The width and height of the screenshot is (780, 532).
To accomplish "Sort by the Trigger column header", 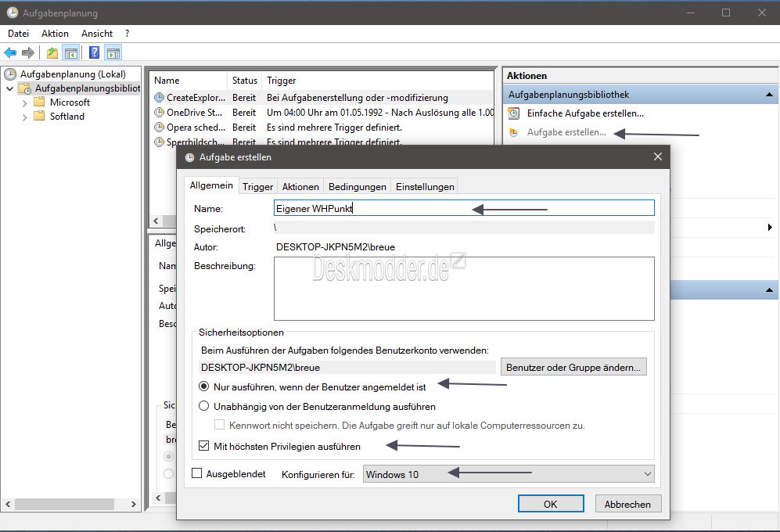I will 378,80.
